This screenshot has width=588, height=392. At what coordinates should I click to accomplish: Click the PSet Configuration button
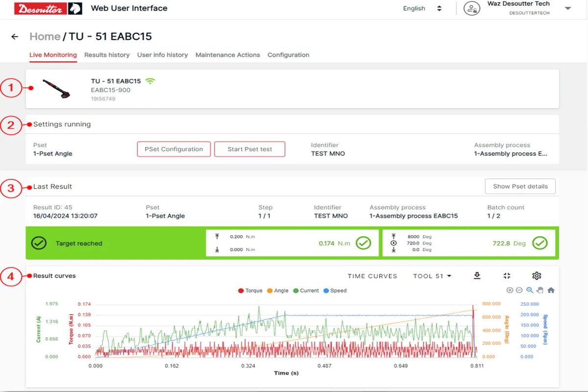click(x=174, y=149)
